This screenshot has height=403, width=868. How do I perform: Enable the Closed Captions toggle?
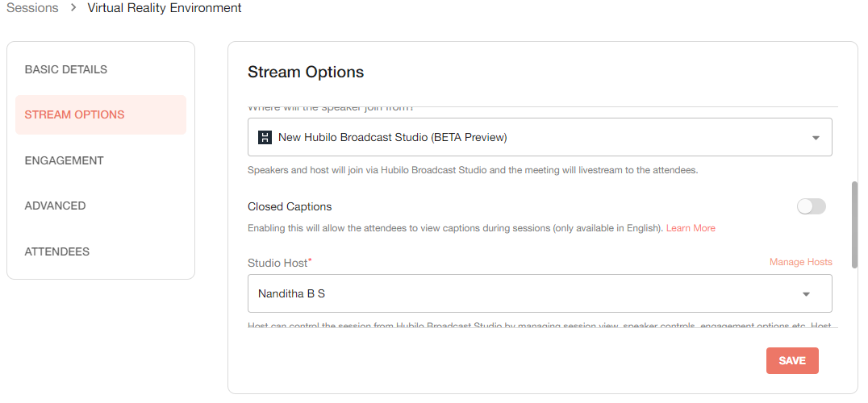tap(811, 206)
